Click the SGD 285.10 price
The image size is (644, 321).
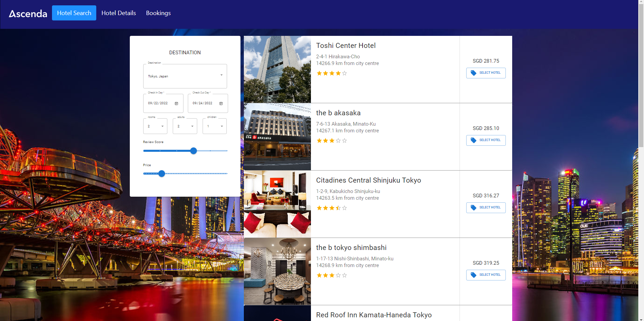point(486,128)
